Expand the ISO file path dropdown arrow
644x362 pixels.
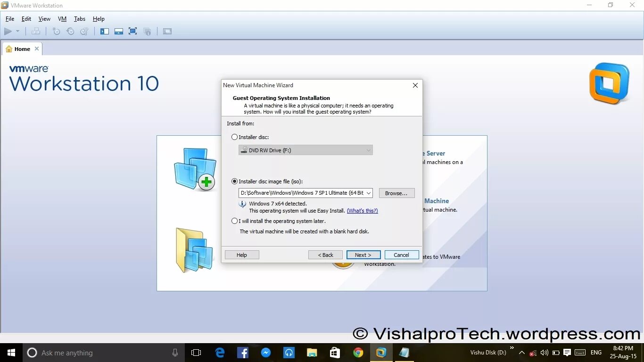(x=368, y=193)
